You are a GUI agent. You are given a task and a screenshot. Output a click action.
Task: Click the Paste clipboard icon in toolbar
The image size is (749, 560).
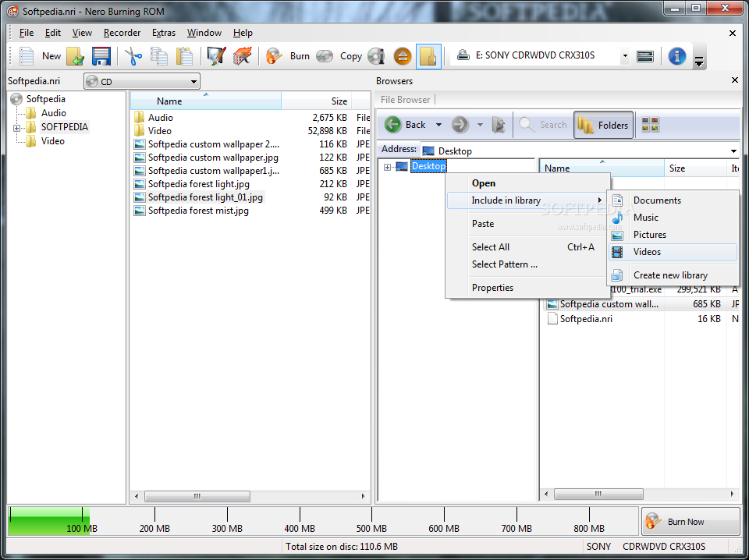(x=184, y=56)
